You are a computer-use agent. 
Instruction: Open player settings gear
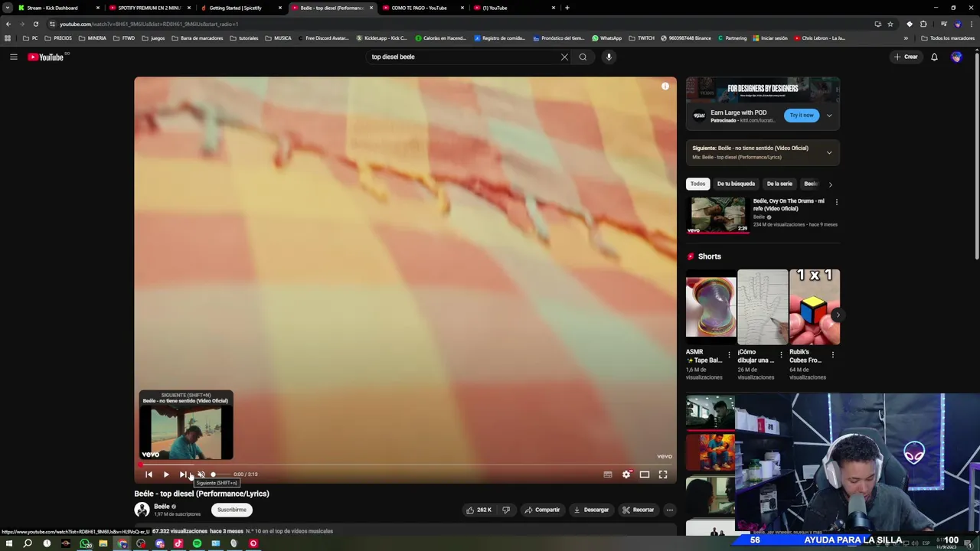tap(626, 474)
